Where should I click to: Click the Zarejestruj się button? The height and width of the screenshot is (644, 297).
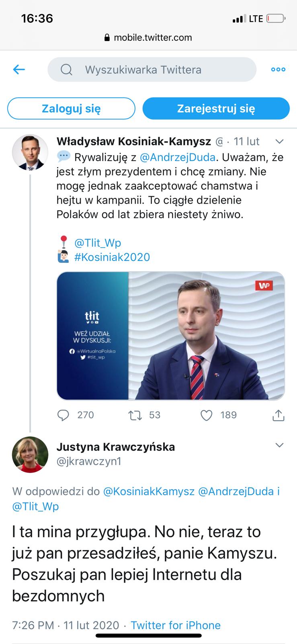pos(216,109)
